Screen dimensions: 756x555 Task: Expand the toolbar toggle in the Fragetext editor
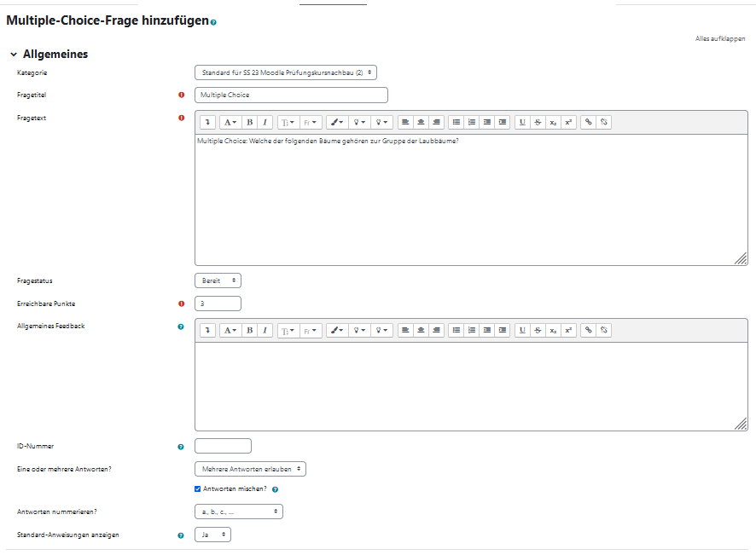coord(206,122)
